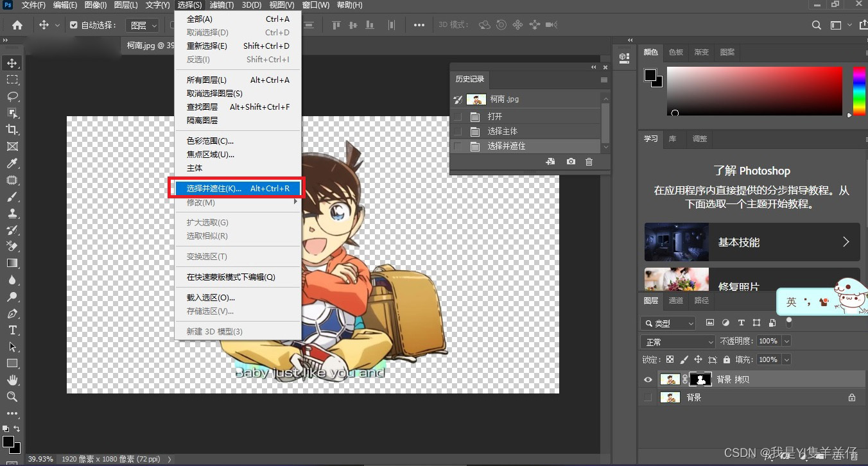Toggle lock image pixels brush icon
The width and height of the screenshot is (868, 466).
point(684,359)
